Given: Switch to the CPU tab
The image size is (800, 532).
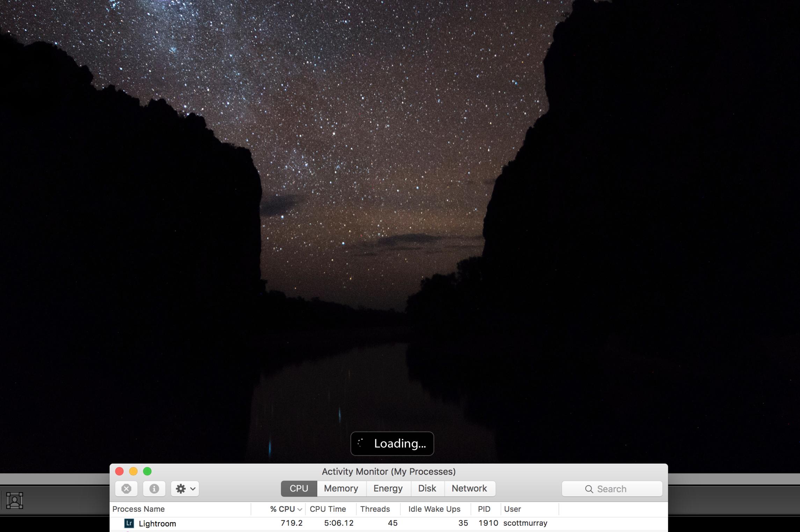Looking at the screenshot, I should [299, 488].
